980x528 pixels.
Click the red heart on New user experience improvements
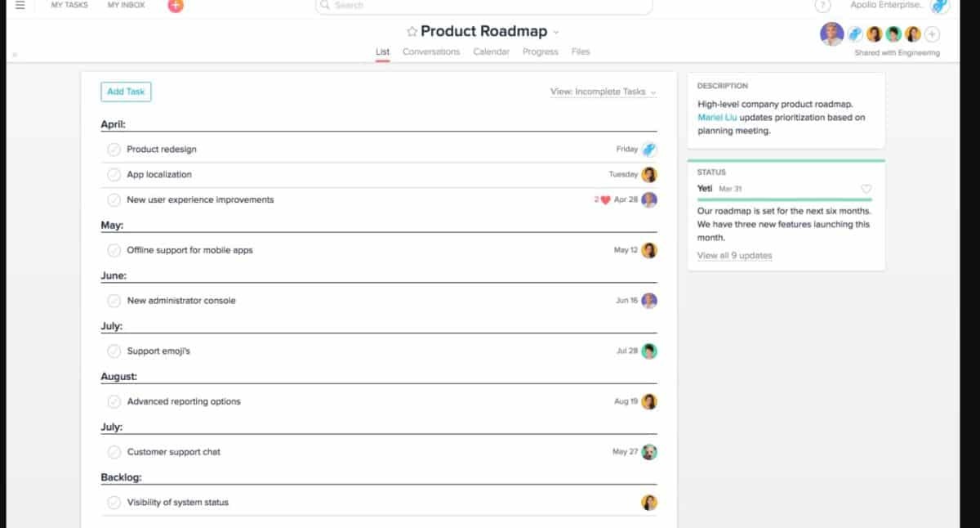[x=605, y=199]
